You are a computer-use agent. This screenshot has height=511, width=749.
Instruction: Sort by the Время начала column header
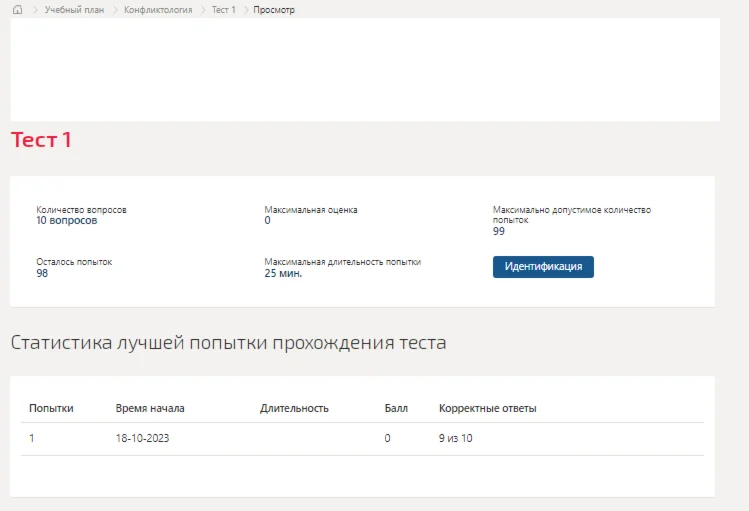[x=150, y=408]
